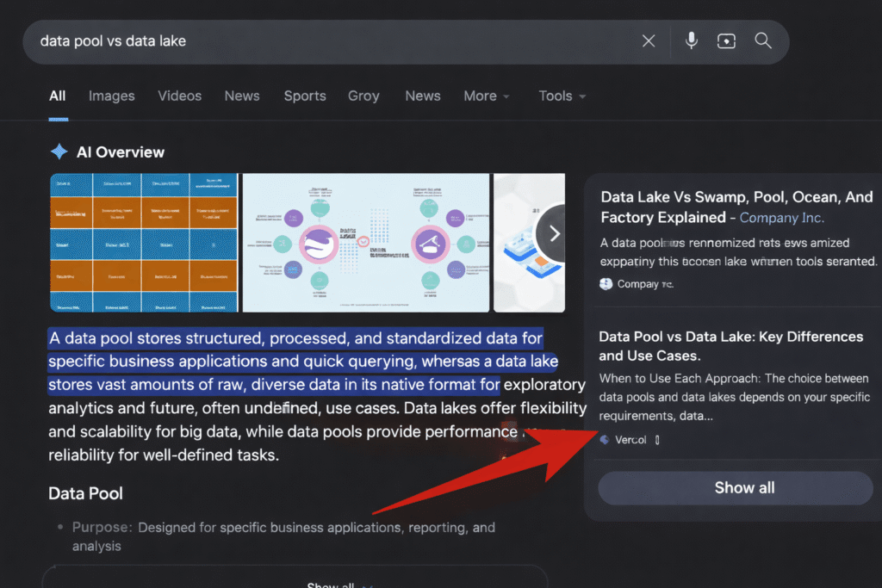Expand the More search filters dropdown

pos(487,96)
